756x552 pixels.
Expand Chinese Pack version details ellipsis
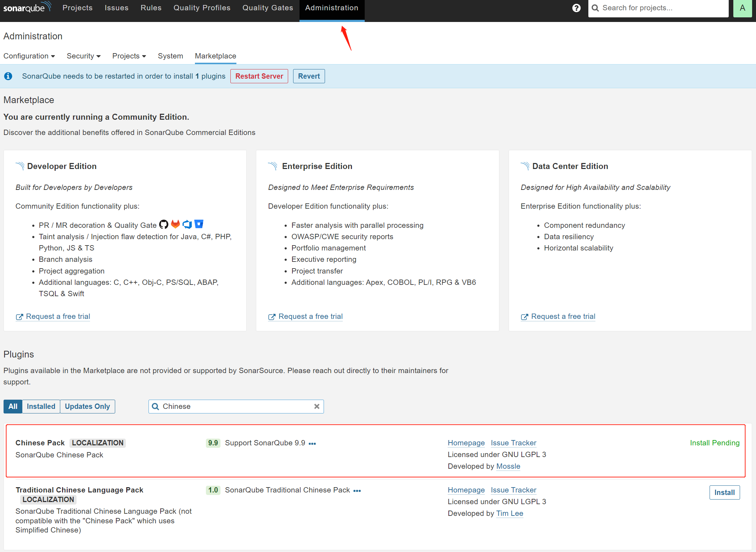(312, 444)
